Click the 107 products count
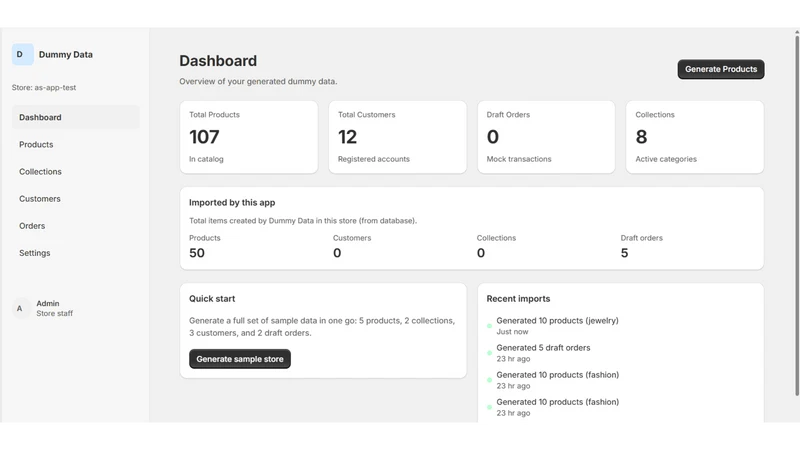This screenshot has width=800, height=450. click(x=204, y=137)
